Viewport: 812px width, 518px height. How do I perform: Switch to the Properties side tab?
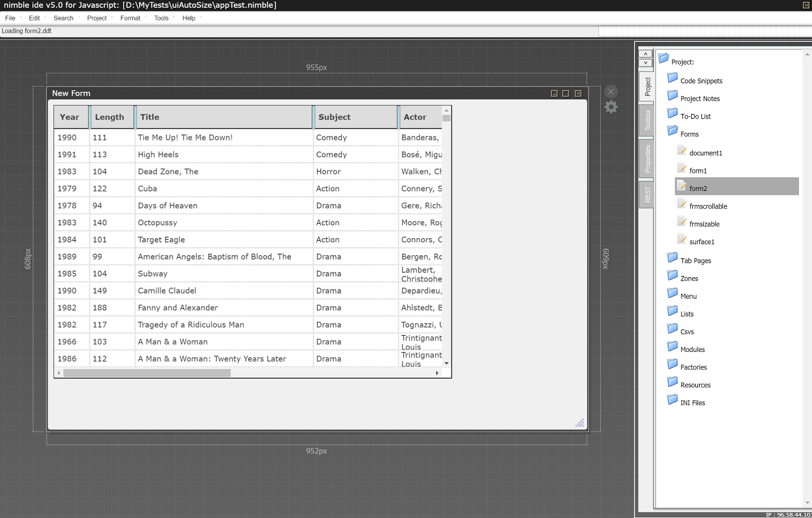(x=647, y=159)
